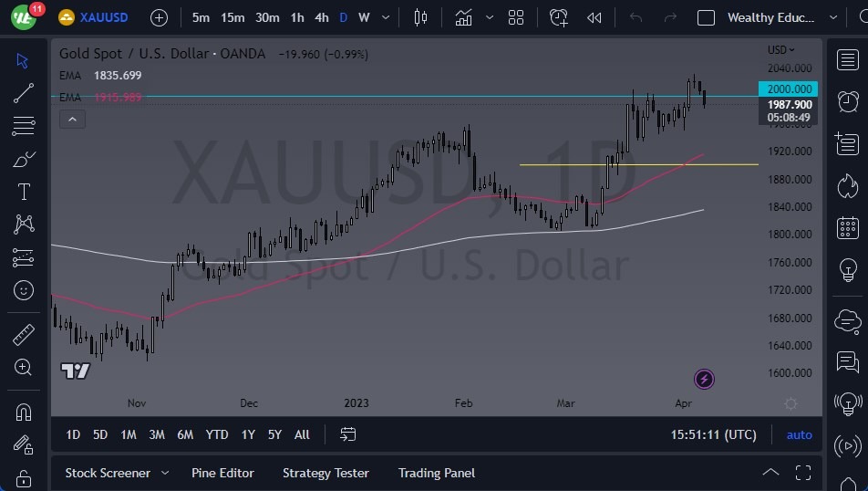868x491 pixels.
Task: Switch to the 30m timeframe
Action: click(x=267, y=17)
